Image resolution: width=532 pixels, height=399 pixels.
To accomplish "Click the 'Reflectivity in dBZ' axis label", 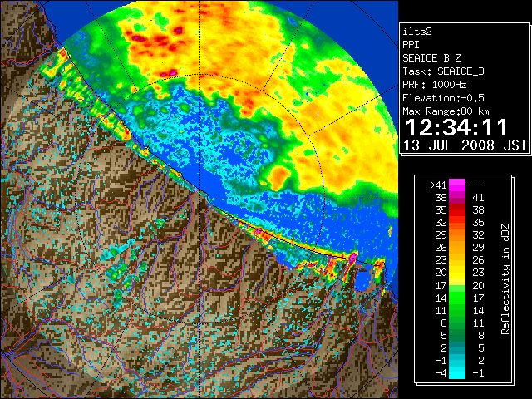I will pos(505,279).
